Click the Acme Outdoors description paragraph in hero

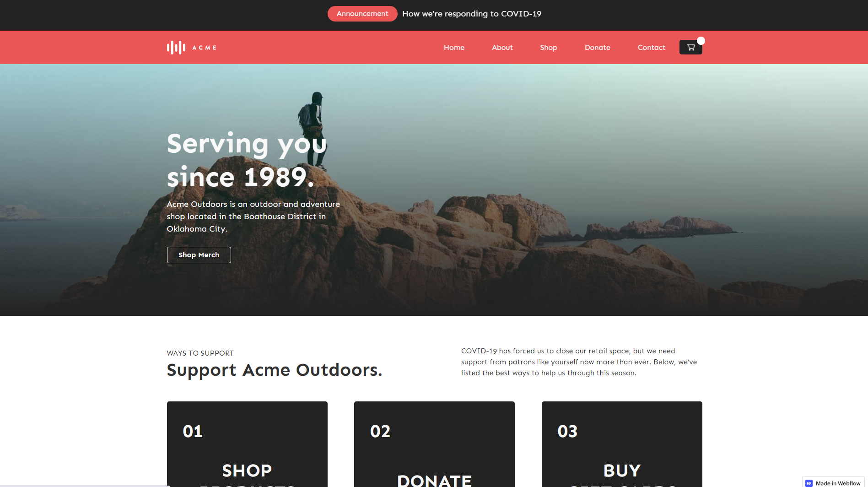253,216
